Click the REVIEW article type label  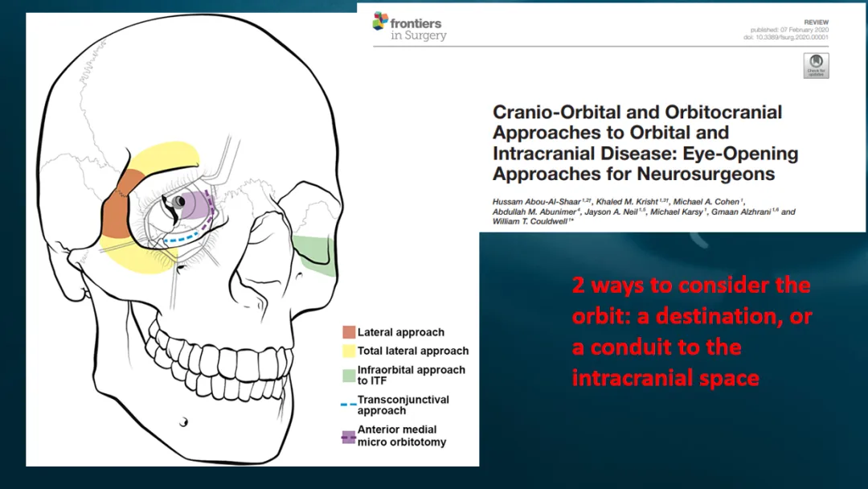(x=815, y=23)
